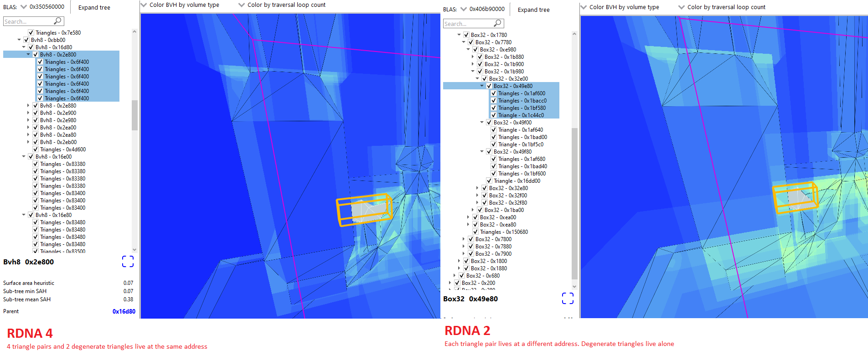Select Box32 - 0xe980 tree row
This screenshot has width=868, height=361.
[x=498, y=50]
